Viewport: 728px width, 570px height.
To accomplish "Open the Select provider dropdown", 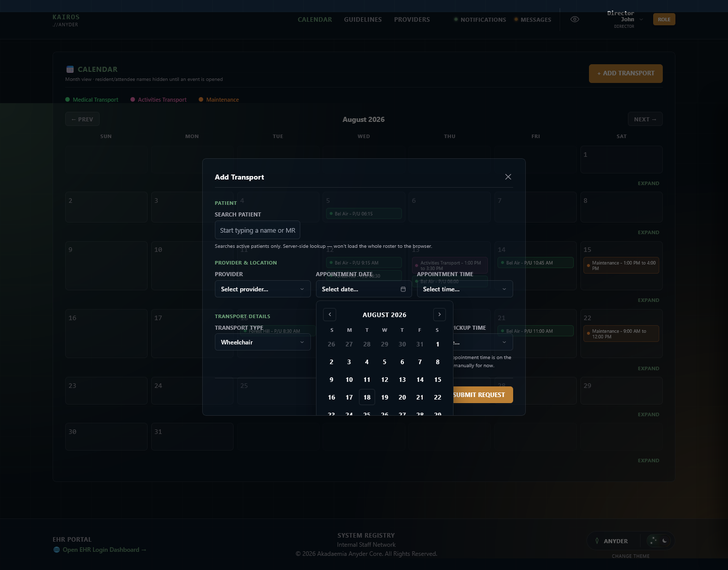I will point(262,289).
